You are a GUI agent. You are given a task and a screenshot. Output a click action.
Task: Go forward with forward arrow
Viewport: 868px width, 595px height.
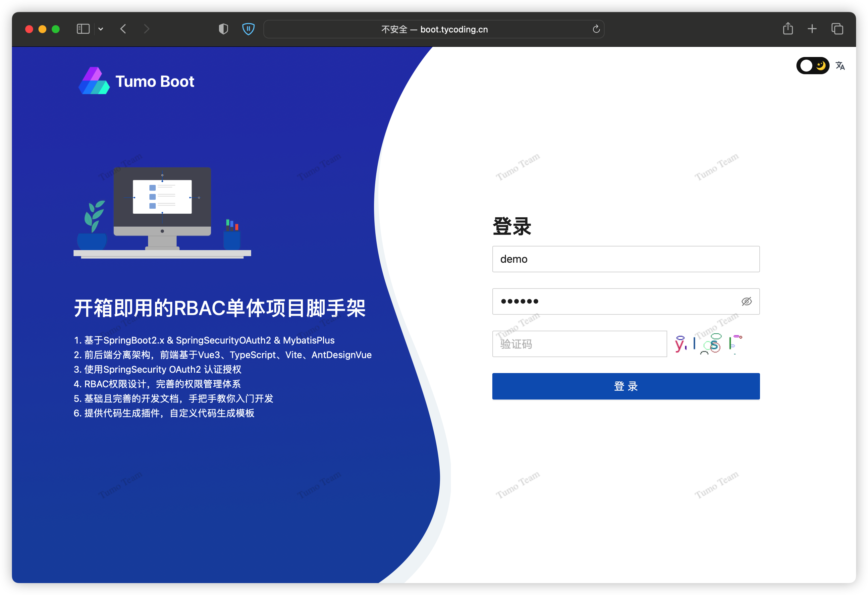[146, 29]
